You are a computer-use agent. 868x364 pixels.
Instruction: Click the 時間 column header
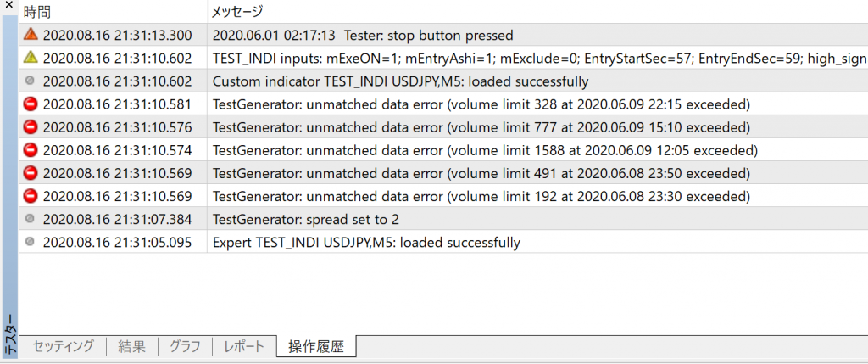coord(114,12)
